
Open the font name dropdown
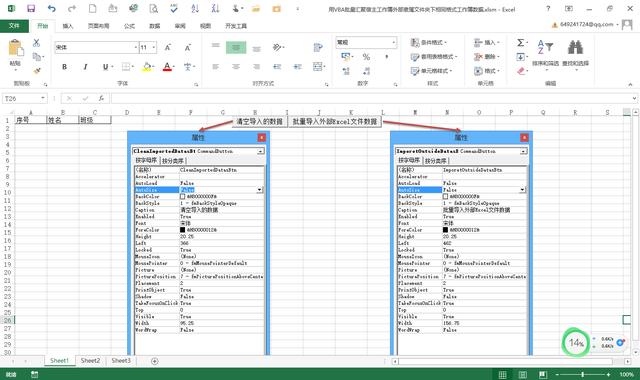pos(136,48)
